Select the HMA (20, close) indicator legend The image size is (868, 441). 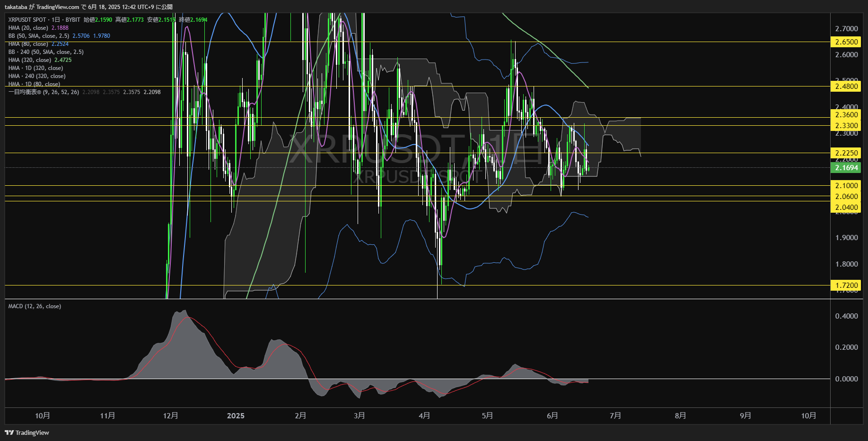28,28
